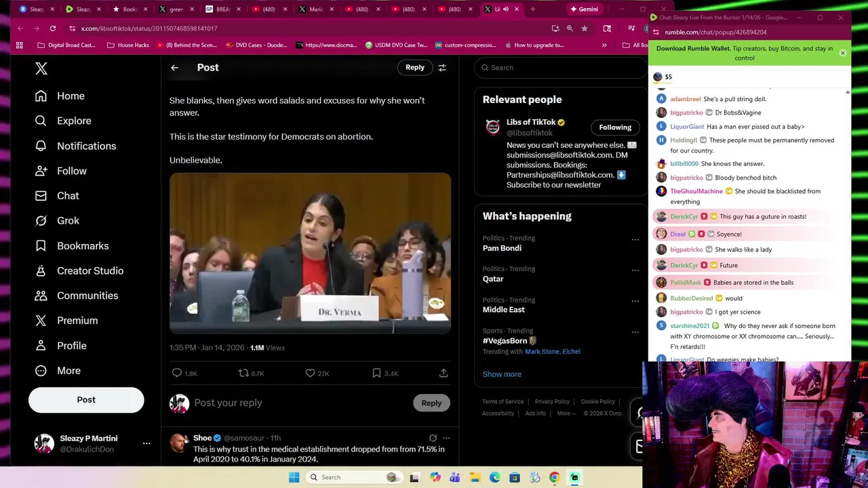
Task: Toggle Following button for Libs of TikTok
Action: click(x=615, y=127)
